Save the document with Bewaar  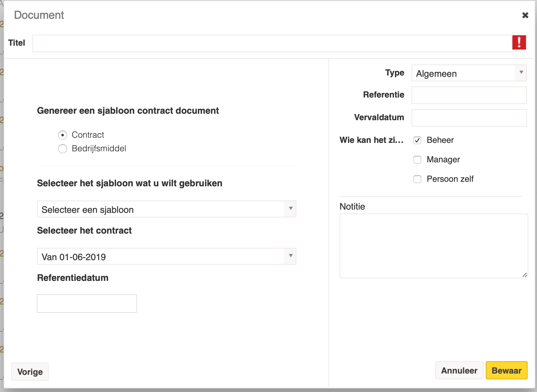(x=507, y=370)
